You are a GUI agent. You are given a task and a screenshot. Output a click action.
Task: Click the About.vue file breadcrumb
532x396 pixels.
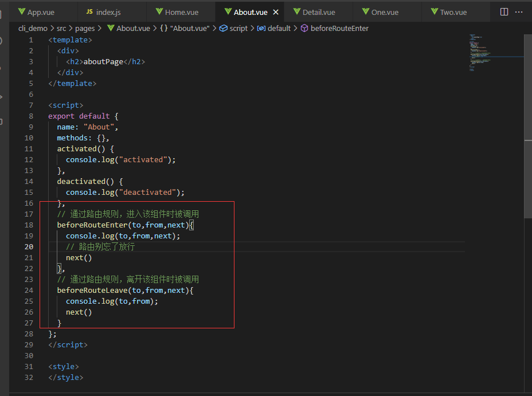[133, 29]
